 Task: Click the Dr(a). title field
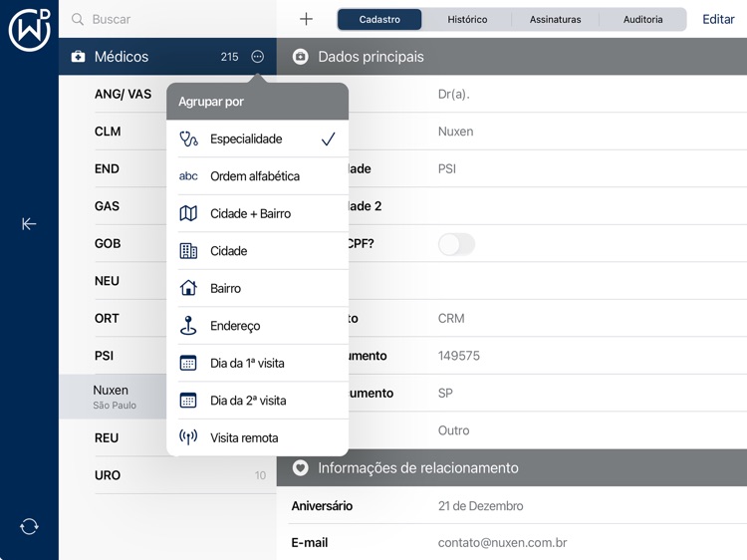click(453, 94)
